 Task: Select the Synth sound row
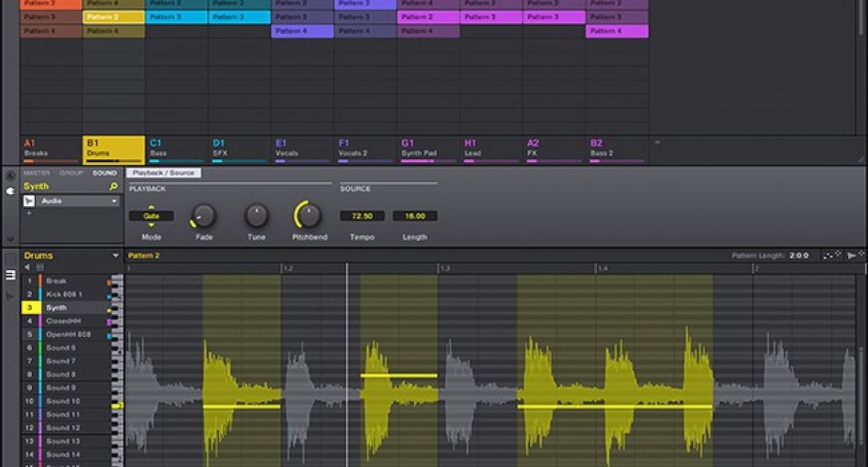pyautogui.click(x=67, y=308)
